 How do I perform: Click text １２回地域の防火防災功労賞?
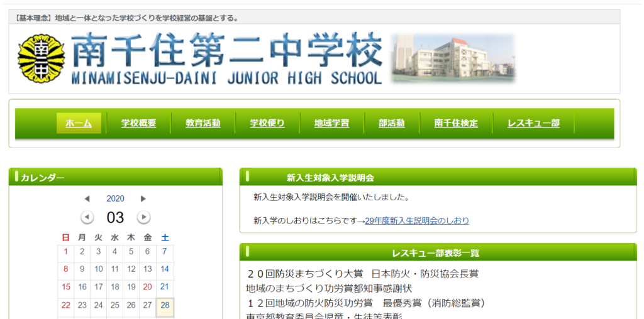click(x=309, y=303)
